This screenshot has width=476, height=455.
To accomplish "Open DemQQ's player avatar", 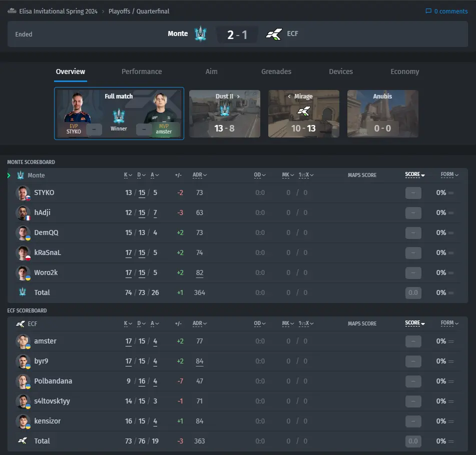I will pyautogui.click(x=23, y=233).
